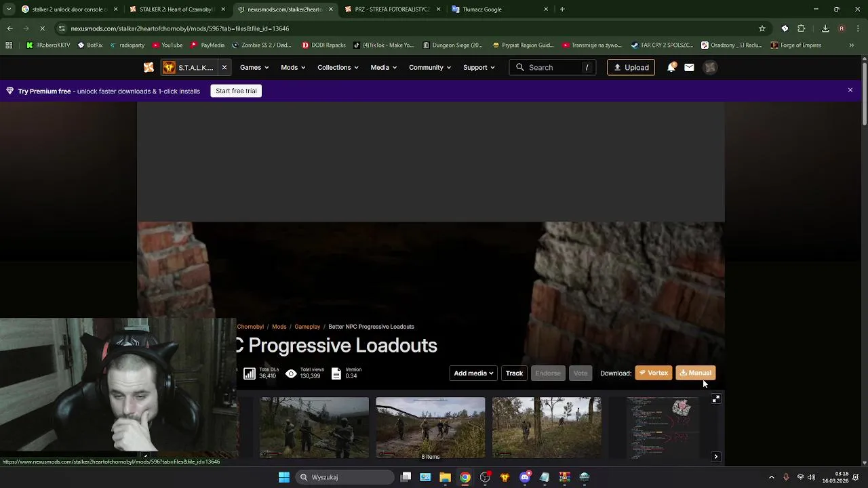Open the forest screenshot thumbnail
The width and height of the screenshot is (868, 488).
click(x=547, y=428)
